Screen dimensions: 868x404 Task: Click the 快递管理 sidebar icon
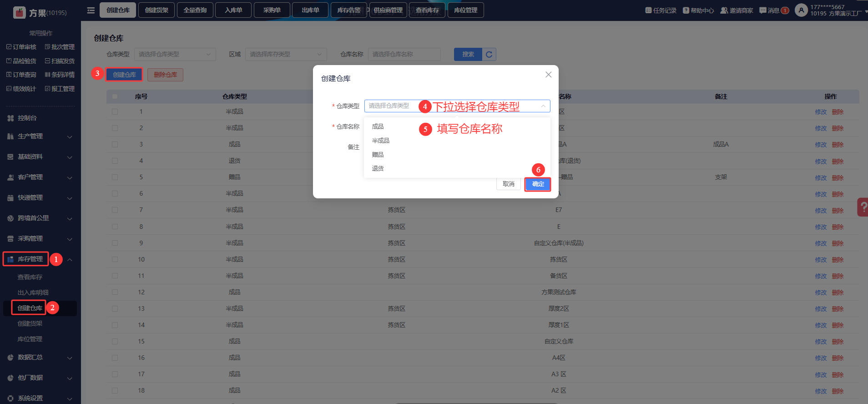click(x=10, y=198)
